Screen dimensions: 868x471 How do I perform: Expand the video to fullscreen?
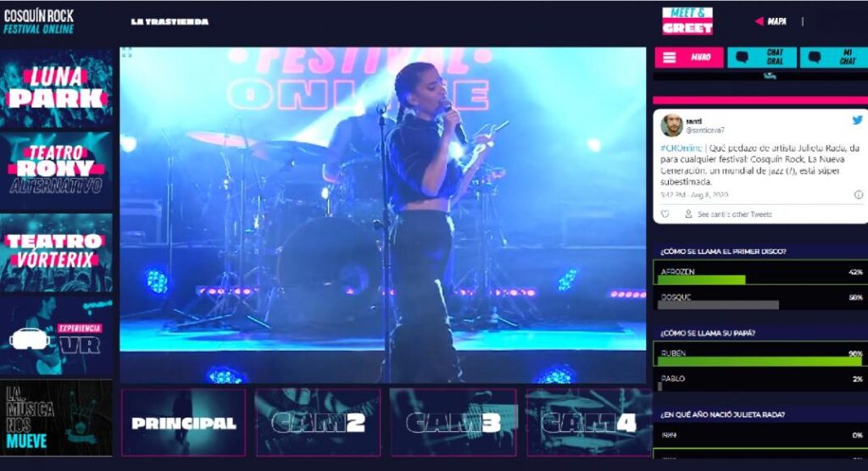coord(127,53)
